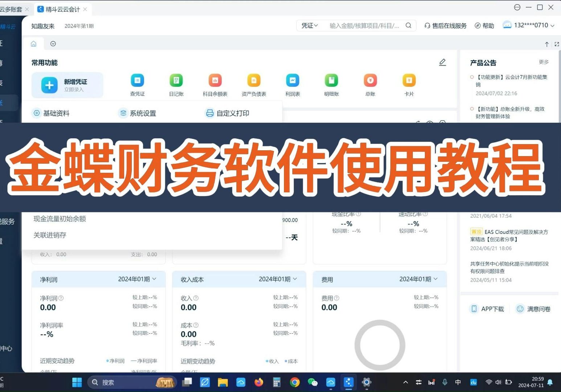The height and width of the screenshot is (392, 561).
Task: Click the 2024年第1期 period label
Action: coord(79,26)
